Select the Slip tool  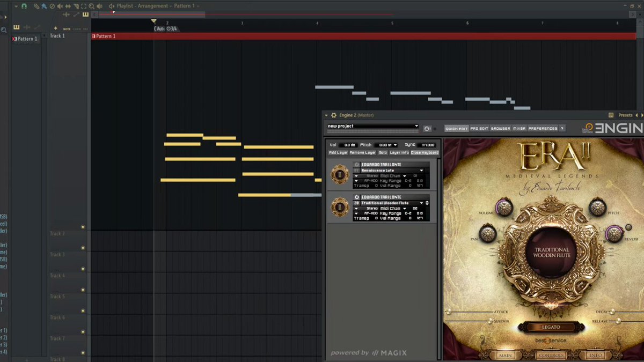click(x=68, y=6)
